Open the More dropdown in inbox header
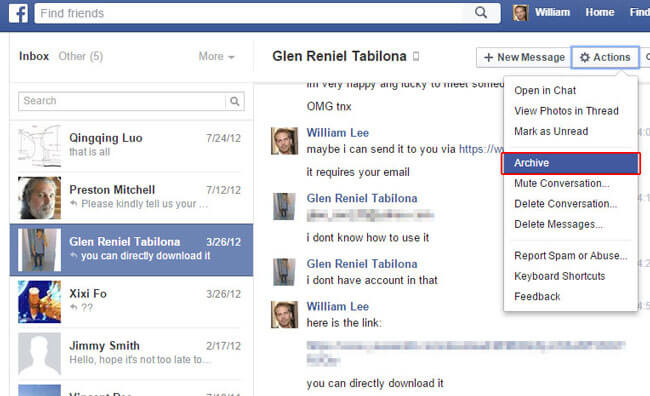This screenshot has height=396, width=650. [216, 56]
